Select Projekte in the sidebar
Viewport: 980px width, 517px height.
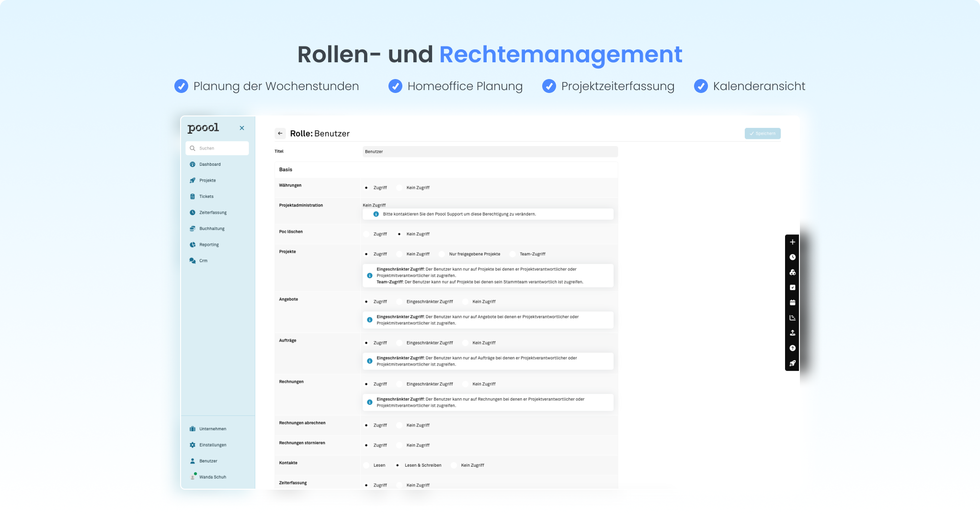pos(207,180)
